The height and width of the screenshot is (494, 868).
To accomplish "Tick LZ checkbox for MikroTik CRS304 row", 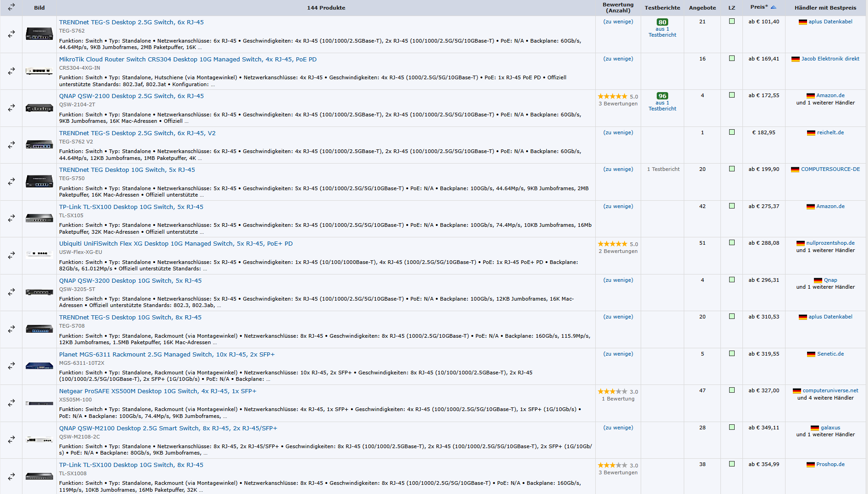I will pyautogui.click(x=732, y=59).
